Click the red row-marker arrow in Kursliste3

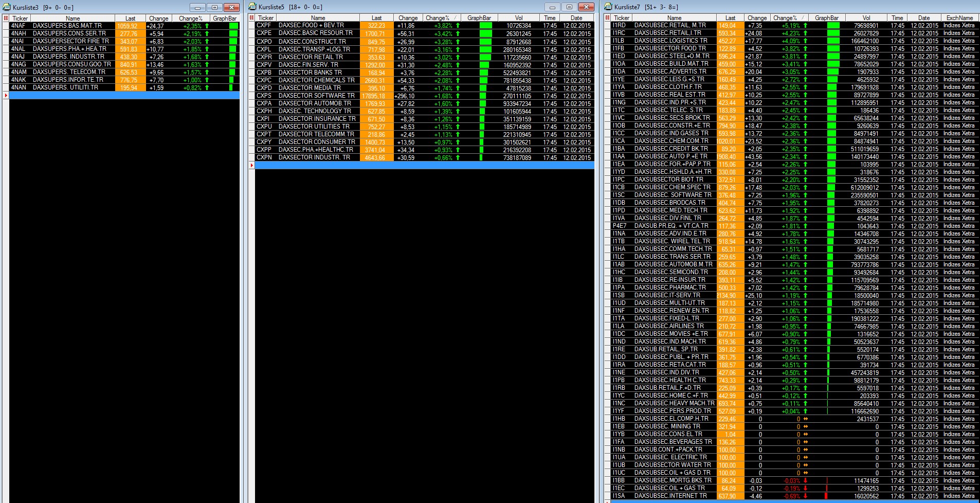click(x=6, y=96)
